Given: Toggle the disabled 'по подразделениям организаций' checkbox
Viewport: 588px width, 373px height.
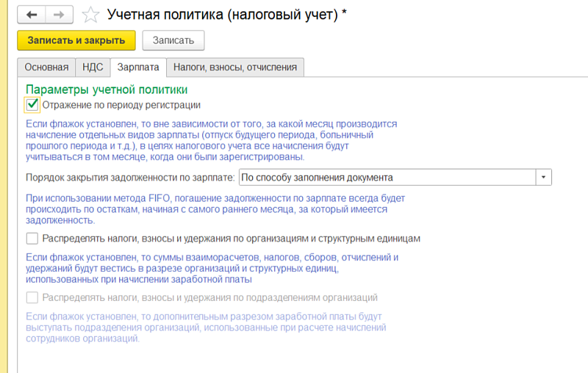Looking at the screenshot, I should click(32, 298).
